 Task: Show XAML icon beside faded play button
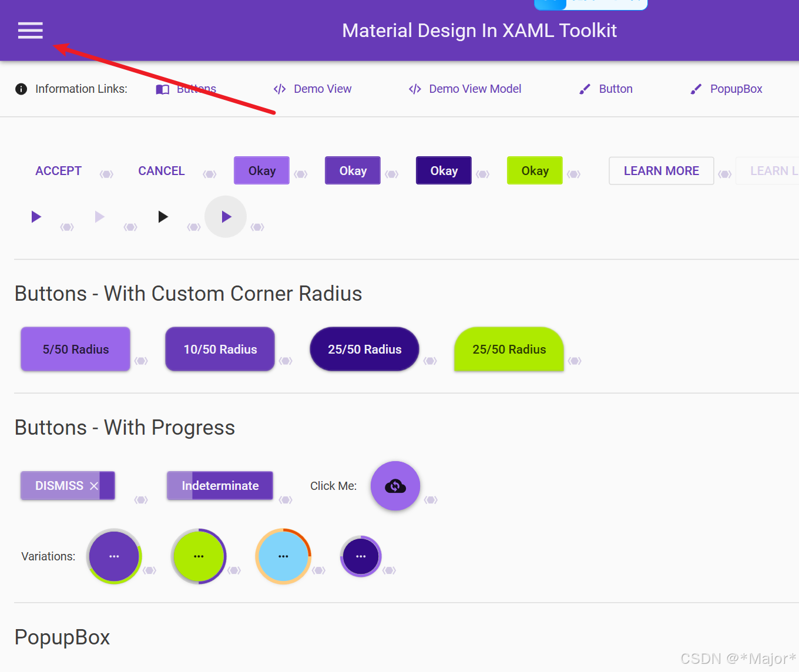pos(130,227)
